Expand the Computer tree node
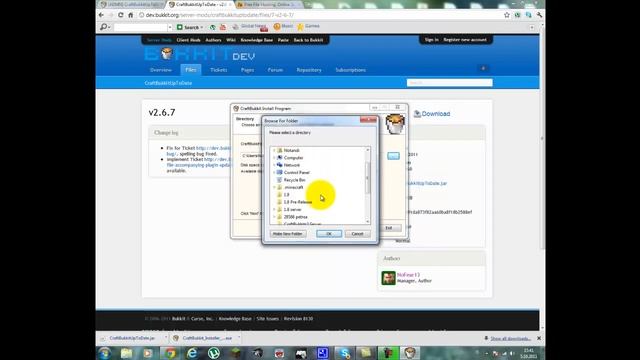The image size is (640, 360). click(274, 158)
